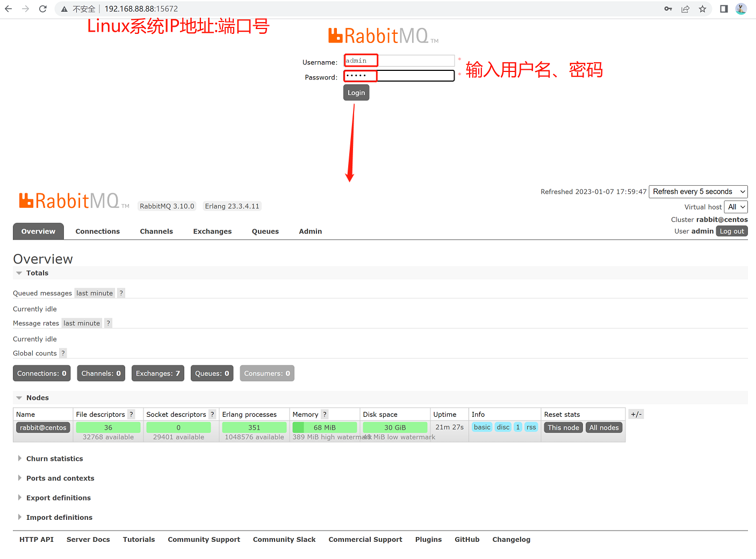756x559 pixels.
Task: Toggle node columns with +/- button
Action: pos(636,414)
